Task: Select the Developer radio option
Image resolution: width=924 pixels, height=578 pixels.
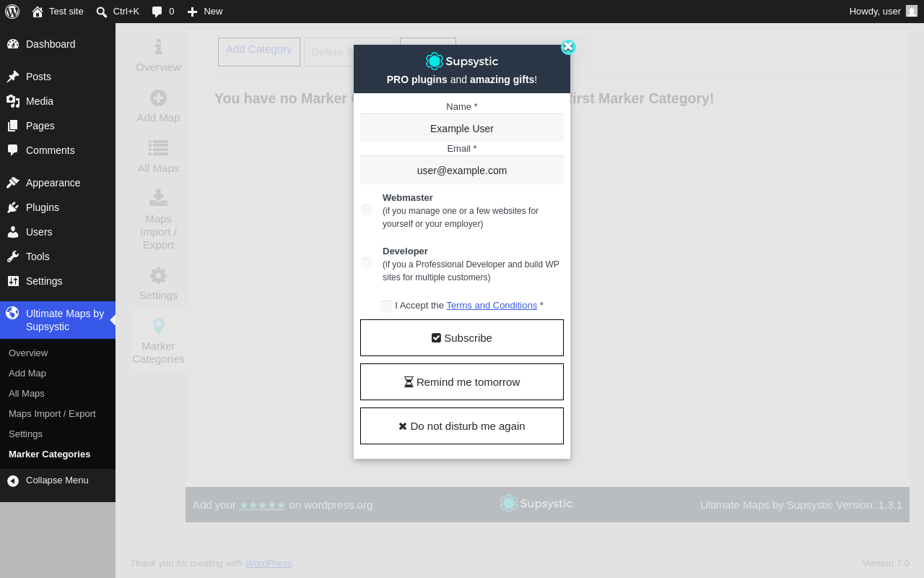Action: [x=367, y=263]
